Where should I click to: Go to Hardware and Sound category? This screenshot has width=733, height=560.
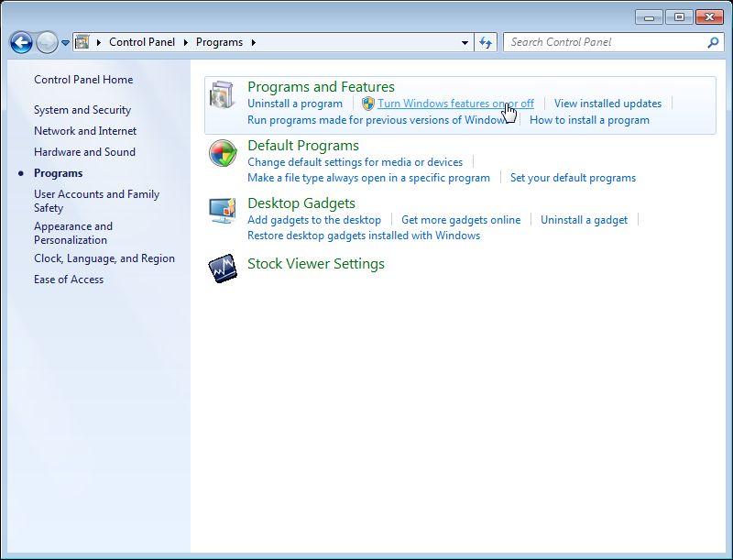[84, 152]
